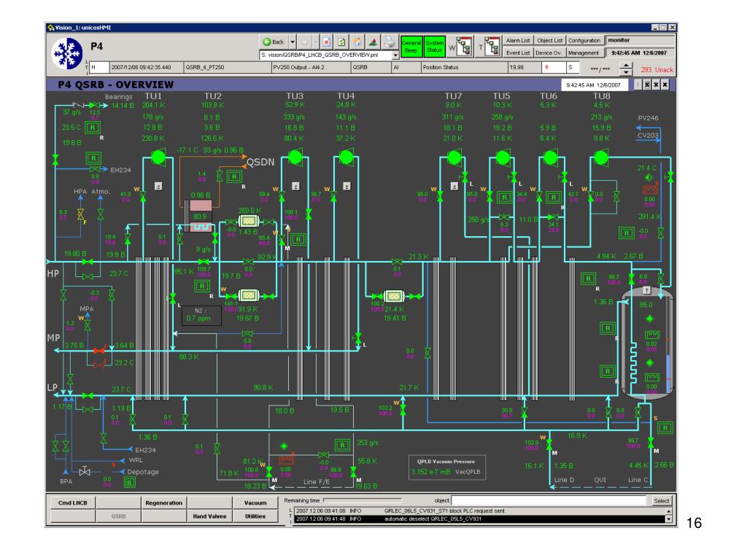Viewport: 747px width, 560px height.
Task: Open the R box beside 253 g/s
Action: pyautogui.click(x=342, y=446)
